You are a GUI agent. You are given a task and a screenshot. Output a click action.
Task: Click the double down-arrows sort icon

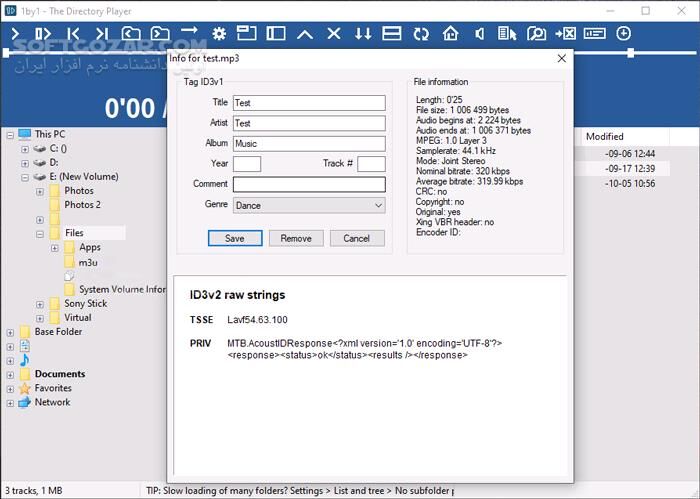(363, 34)
